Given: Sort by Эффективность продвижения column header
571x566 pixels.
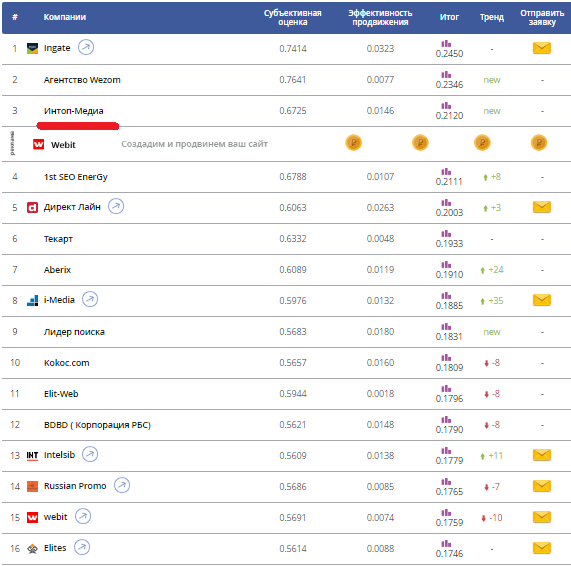Looking at the screenshot, I should coord(380,17).
